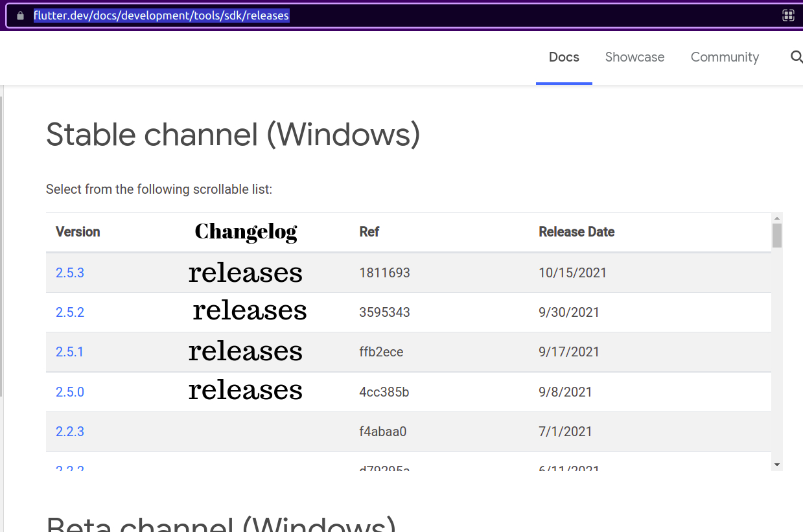Click the Version column header

78,232
